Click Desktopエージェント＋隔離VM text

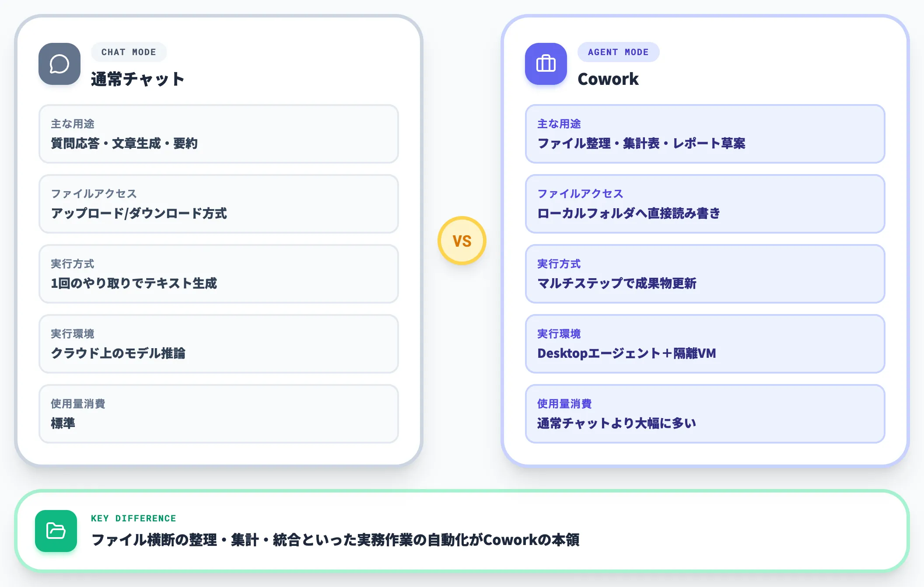pyautogui.click(x=626, y=353)
